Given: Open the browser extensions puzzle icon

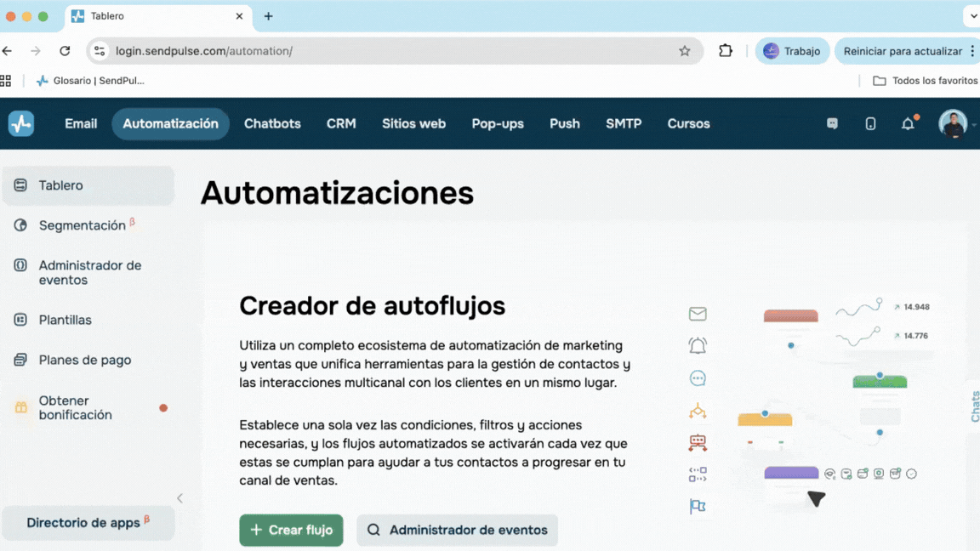Looking at the screenshot, I should coord(726,51).
